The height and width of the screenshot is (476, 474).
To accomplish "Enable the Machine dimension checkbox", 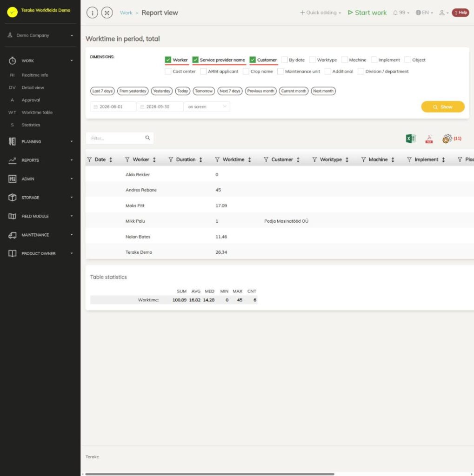I will pos(345,60).
